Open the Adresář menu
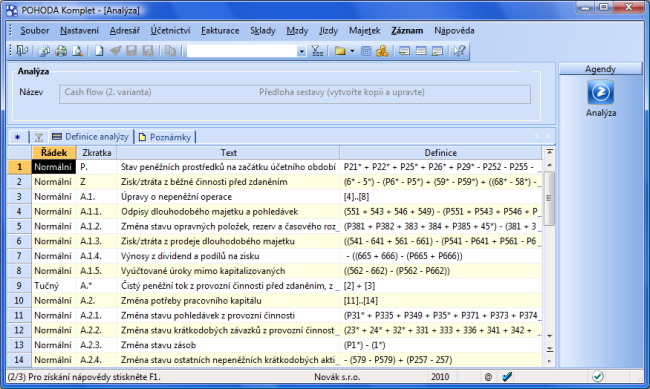650x389 pixels. pyautogui.click(x=124, y=31)
